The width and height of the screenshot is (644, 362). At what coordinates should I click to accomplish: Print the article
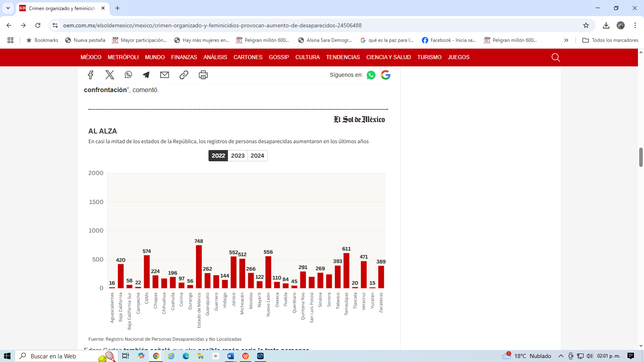203,75
